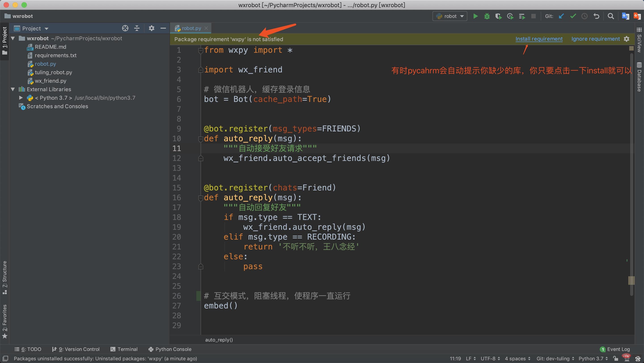Toggle the bottom-left tool window button

[x=5, y=359]
